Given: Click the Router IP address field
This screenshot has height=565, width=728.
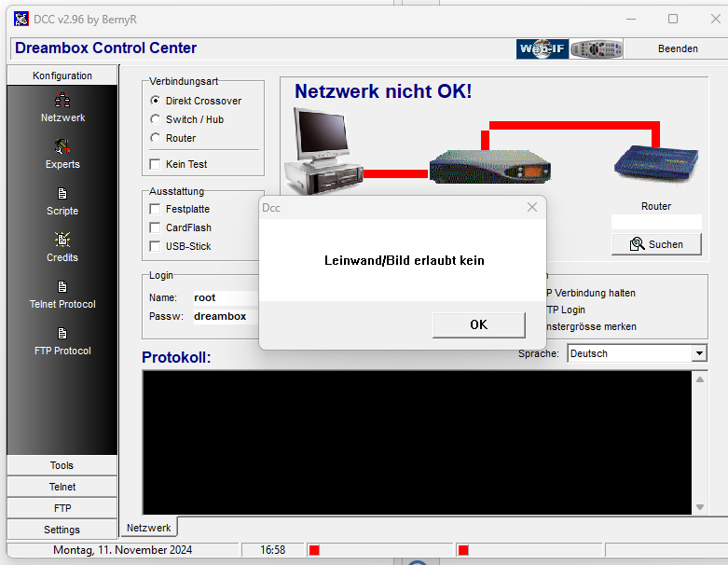Looking at the screenshot, I should 656,222.
